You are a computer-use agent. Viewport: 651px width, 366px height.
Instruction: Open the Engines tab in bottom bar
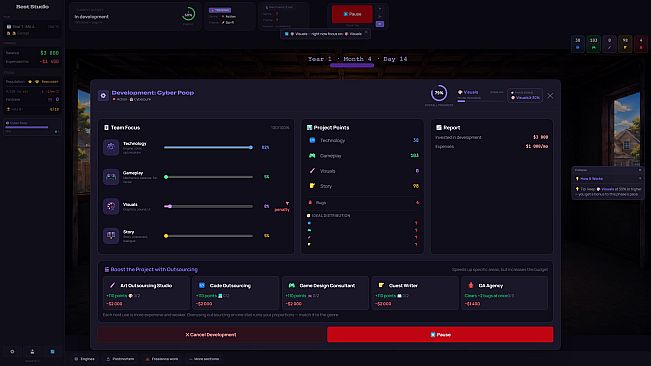pyautogui.click(x=84, y=359)
